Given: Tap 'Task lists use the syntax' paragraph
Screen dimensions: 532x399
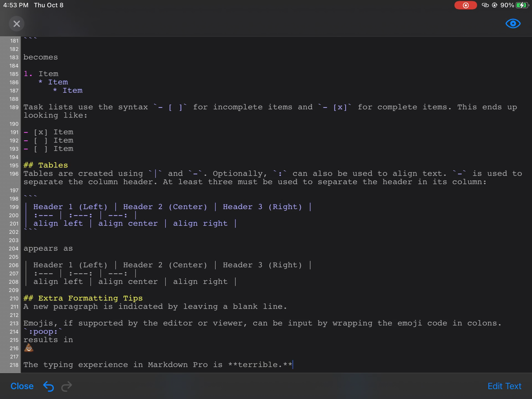Looking at the screenshot, I should 270,111.
